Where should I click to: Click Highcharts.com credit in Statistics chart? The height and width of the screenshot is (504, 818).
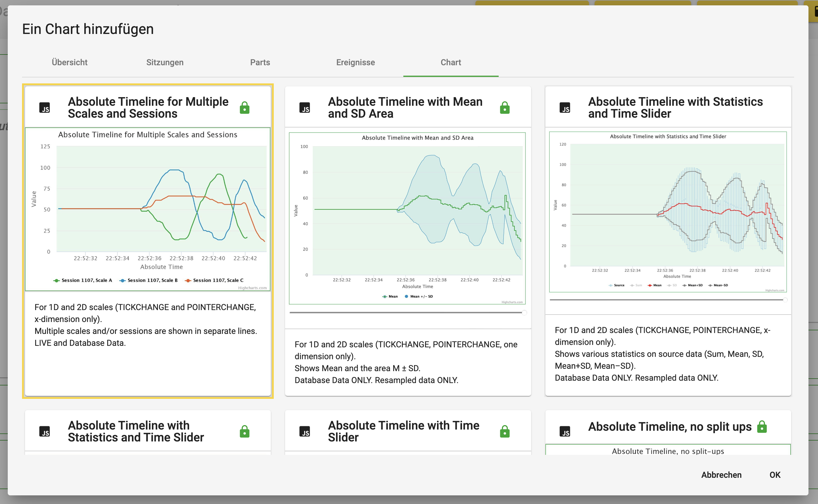coord(775,290)
